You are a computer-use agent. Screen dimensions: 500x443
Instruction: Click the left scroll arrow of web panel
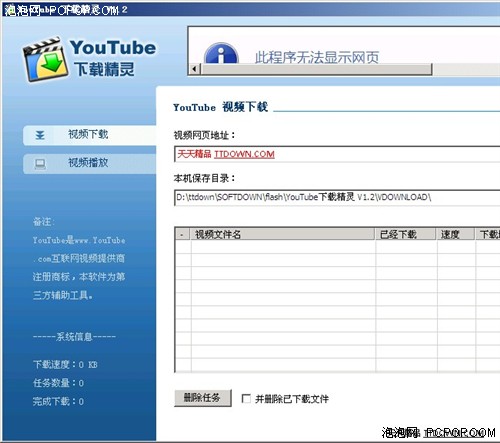pos(194,69)
